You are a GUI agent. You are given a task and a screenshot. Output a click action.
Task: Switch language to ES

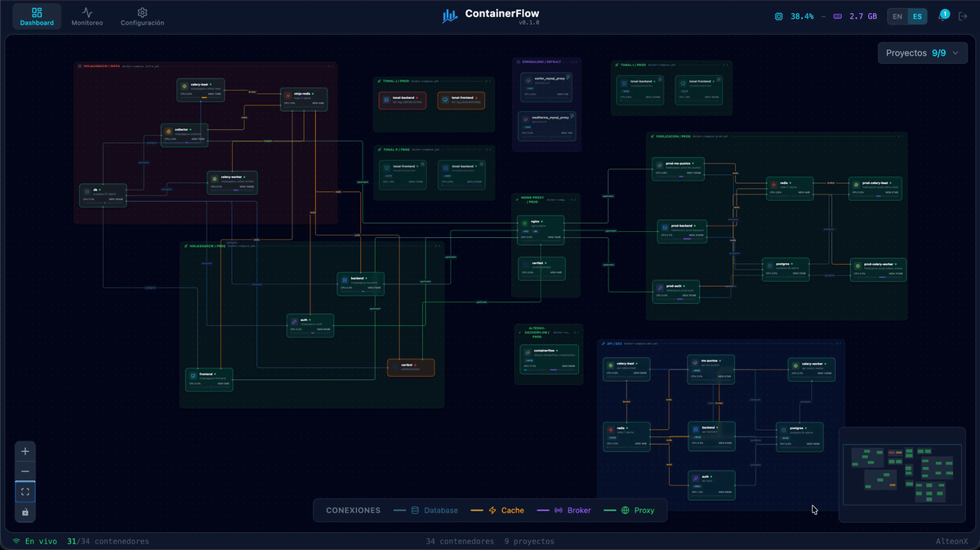[x=917, y=16]
